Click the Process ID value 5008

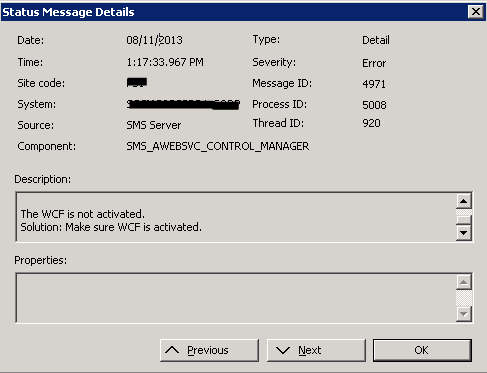tap(374, 105)
